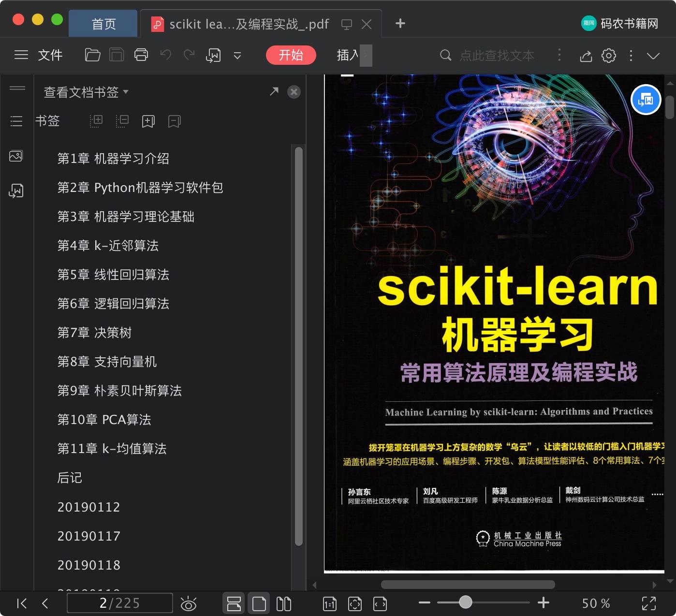This screenshot has width=676, height=616.
Task: Click the share icon in toolbar
Action: pos(586,56)
